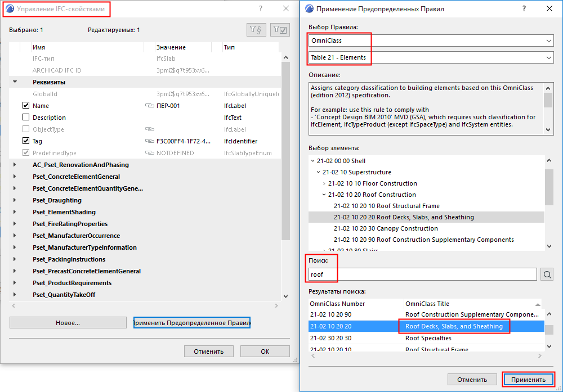The image size is (563, 392).
Task: Click the filter by scheme icon button
Action: 256,30
